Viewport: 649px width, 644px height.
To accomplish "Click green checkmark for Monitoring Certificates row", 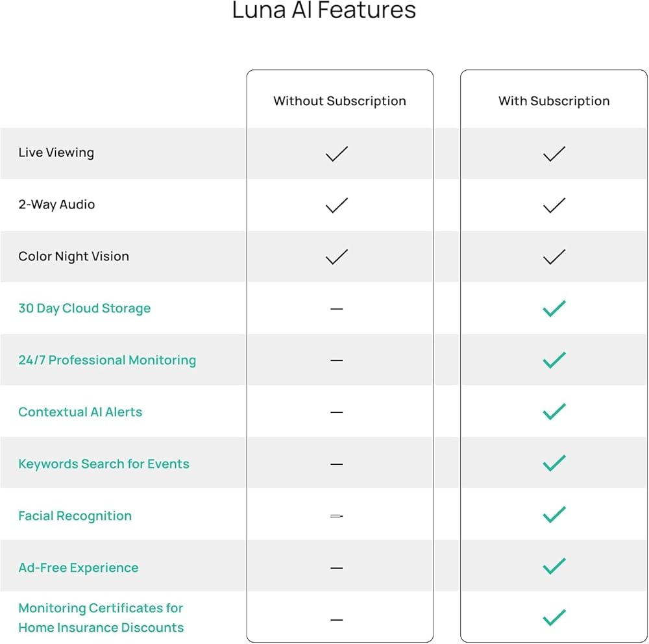I will (554, 617).
